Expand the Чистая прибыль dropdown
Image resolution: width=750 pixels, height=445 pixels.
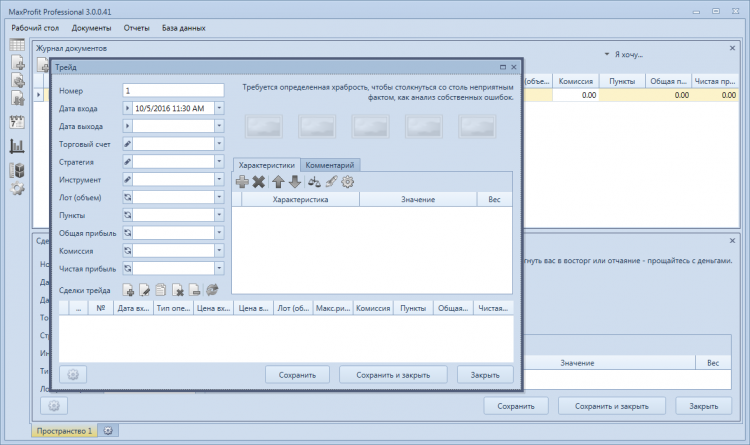[x=219, y=268]
